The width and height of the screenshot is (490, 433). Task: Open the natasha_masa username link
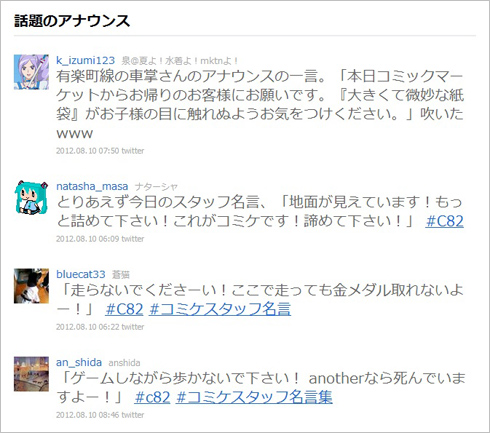point(92,186)
